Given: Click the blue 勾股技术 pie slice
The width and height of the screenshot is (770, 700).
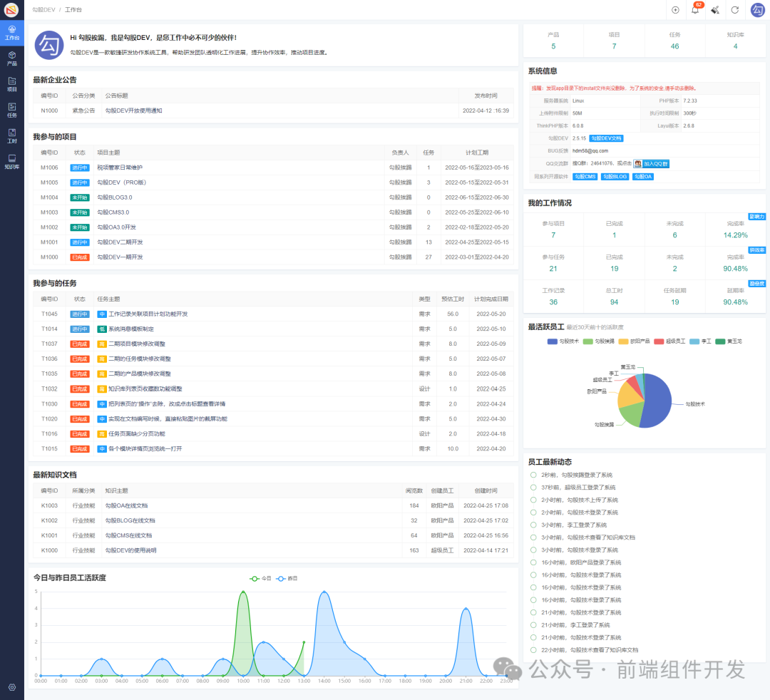Looking at the screenshot, I should pos(658,403).
